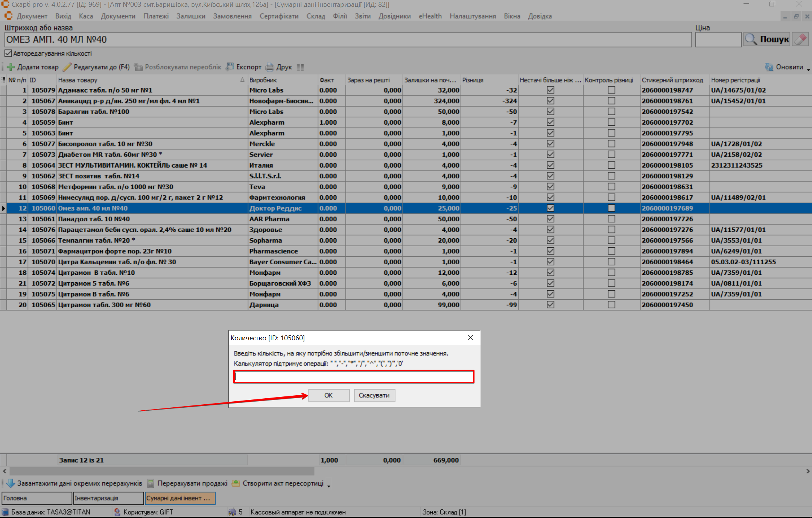Click the quantity input field in dialog

point(353,376)
